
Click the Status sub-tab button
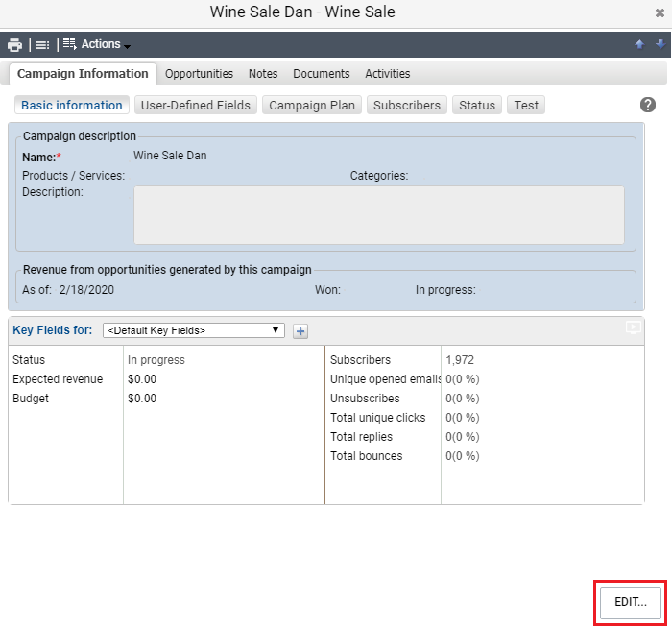click(x=477, y=106)
